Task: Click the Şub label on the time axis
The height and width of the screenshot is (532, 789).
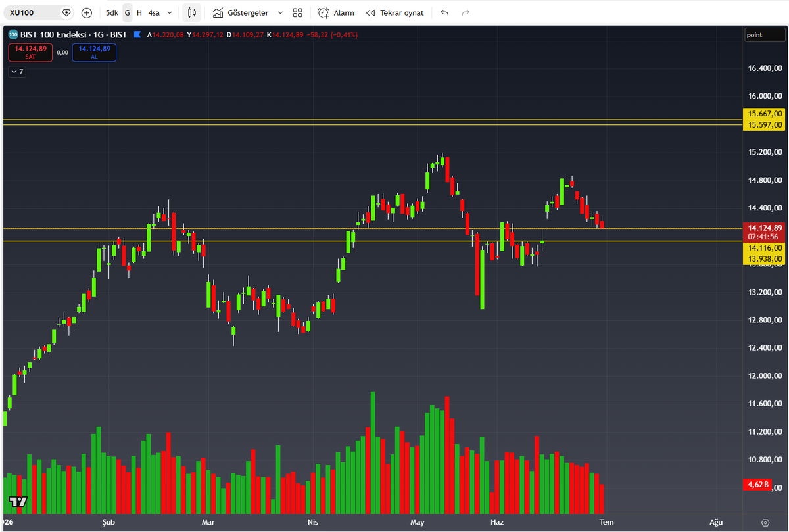Action: click(108, 522)
